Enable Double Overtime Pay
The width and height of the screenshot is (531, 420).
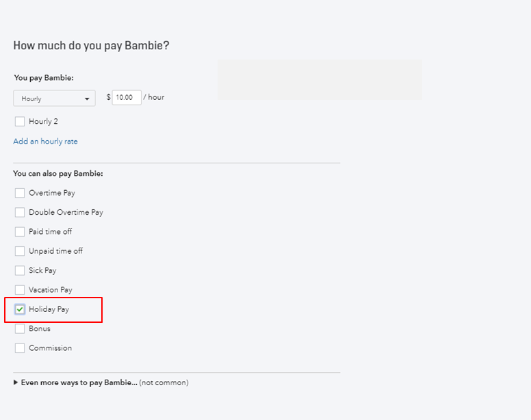pyautogui.click(x=20, y=212)
